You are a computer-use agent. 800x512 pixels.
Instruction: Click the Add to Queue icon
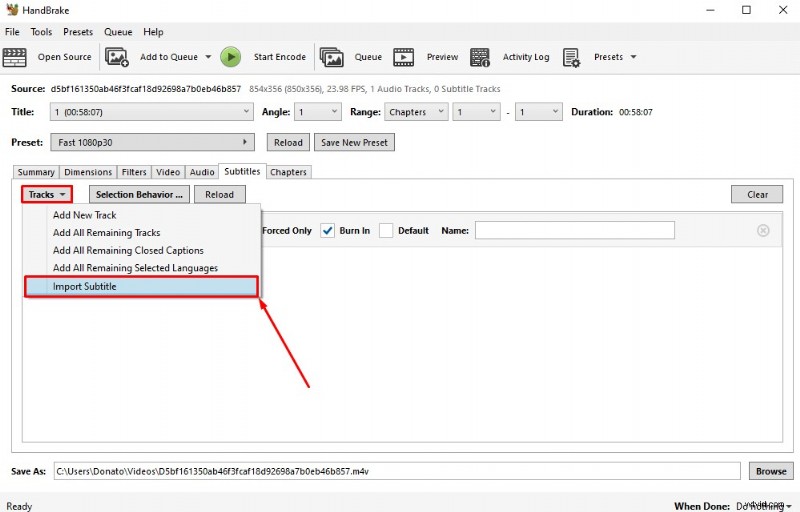pyautogui.click(x=117, y=57)
